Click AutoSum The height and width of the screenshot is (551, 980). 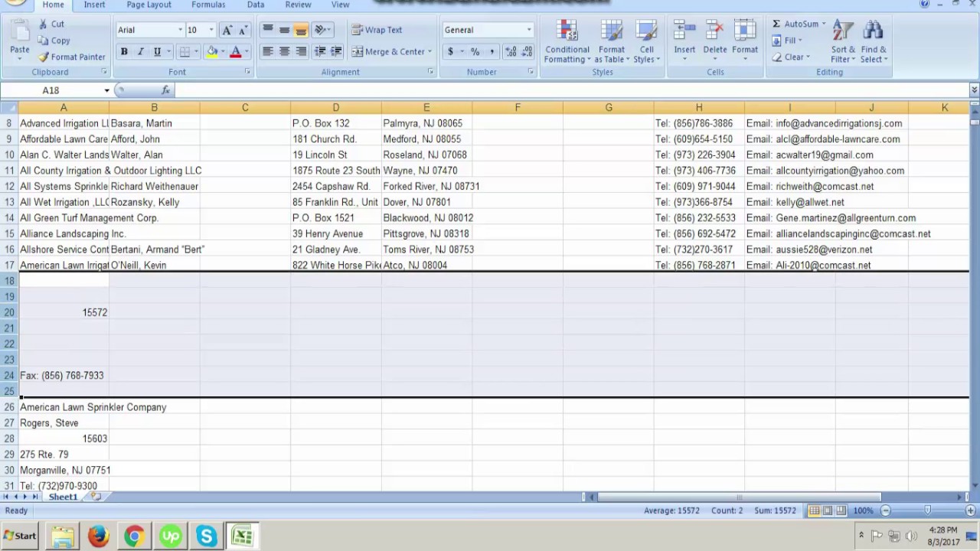tap(795, 24)
